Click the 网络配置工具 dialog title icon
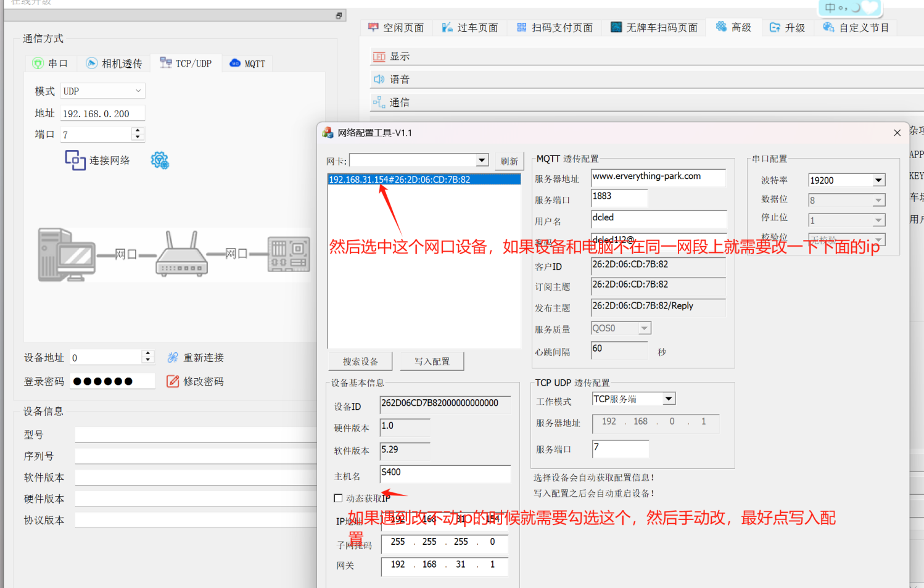 coord(328,133)
